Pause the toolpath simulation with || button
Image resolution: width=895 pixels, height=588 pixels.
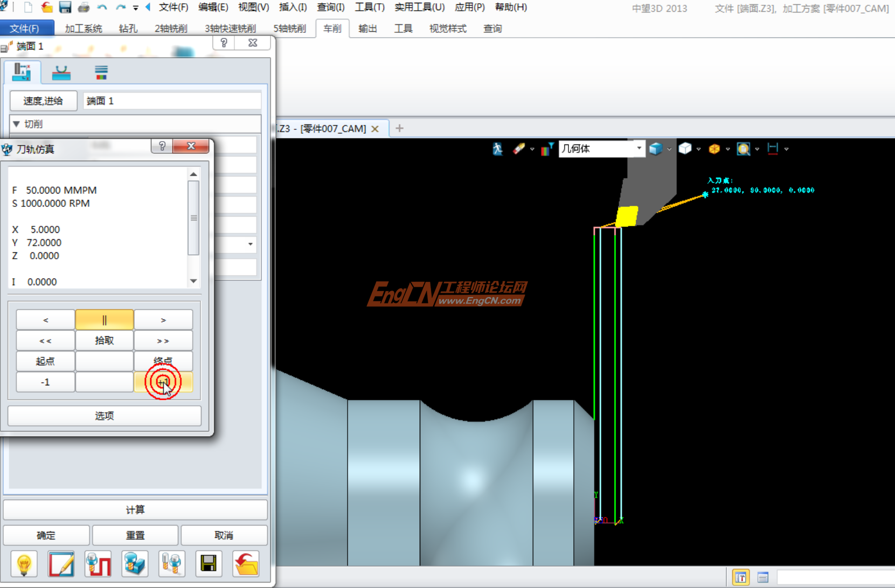(x=105, y=320)
